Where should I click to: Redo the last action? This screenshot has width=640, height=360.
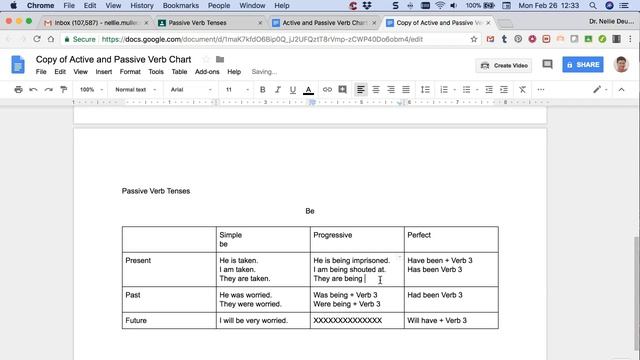[x=49, y=89]
